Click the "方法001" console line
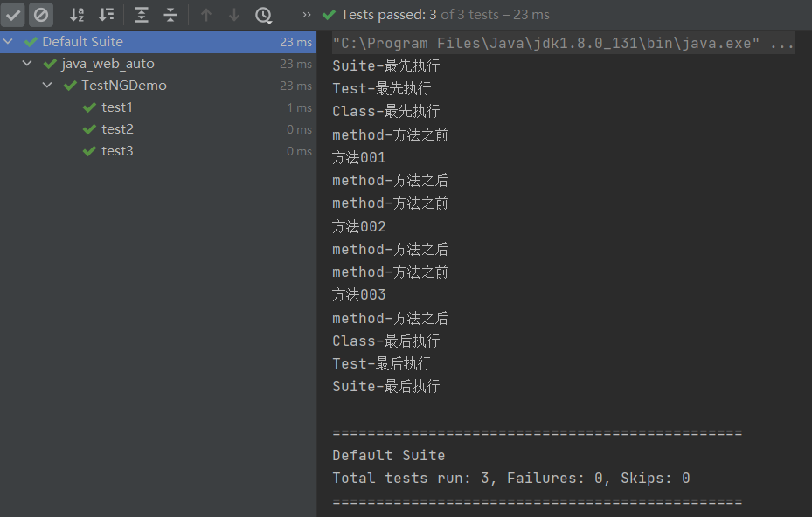The width and height of the screenshot is (812, 517). pos(359,157)
